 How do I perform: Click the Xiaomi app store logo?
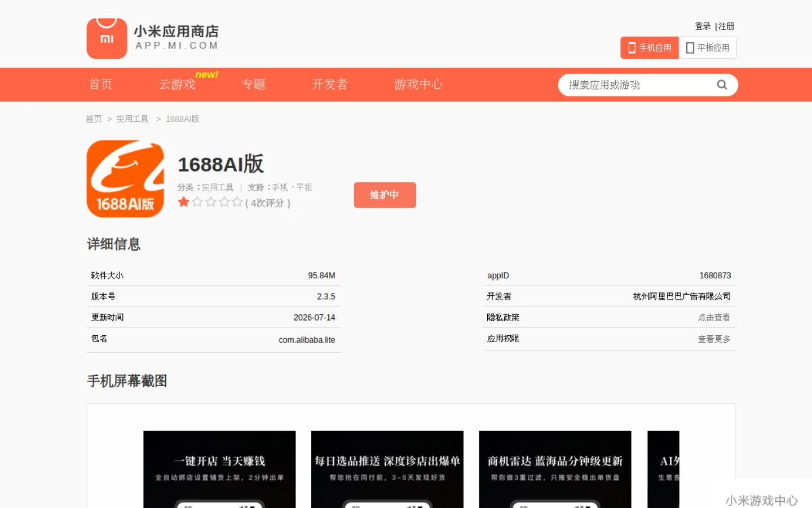[152, 38]
